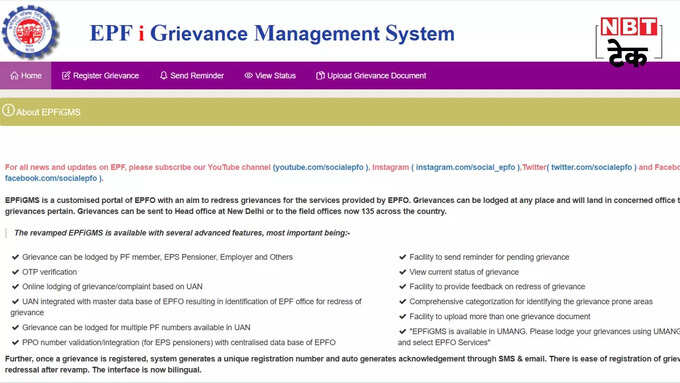The image size is (680, 383).
Task: Click the bell icon beside Send Reminder
Action: click(163, 75)
